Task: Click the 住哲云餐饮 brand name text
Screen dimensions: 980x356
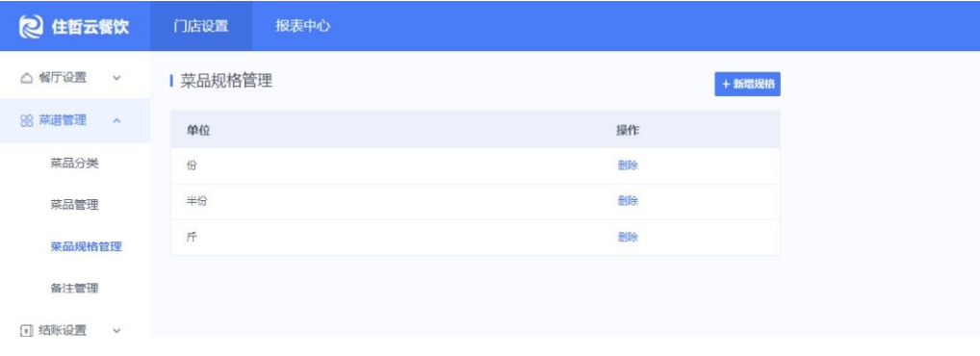Action: 90,27
